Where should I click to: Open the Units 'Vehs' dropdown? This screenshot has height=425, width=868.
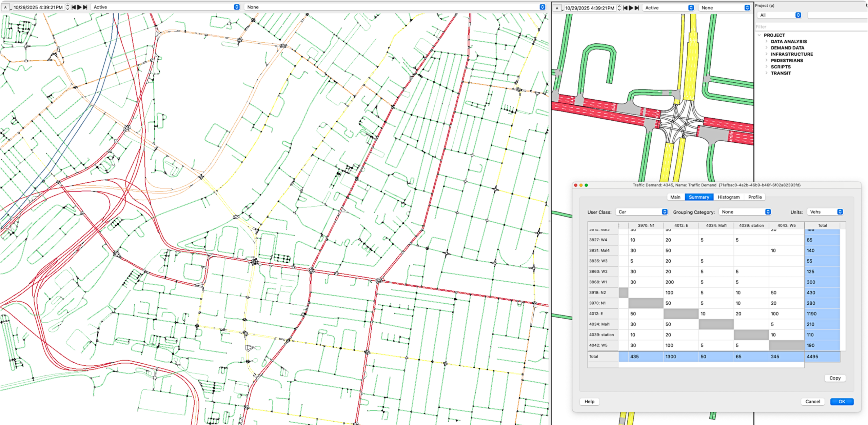point(826,212)
